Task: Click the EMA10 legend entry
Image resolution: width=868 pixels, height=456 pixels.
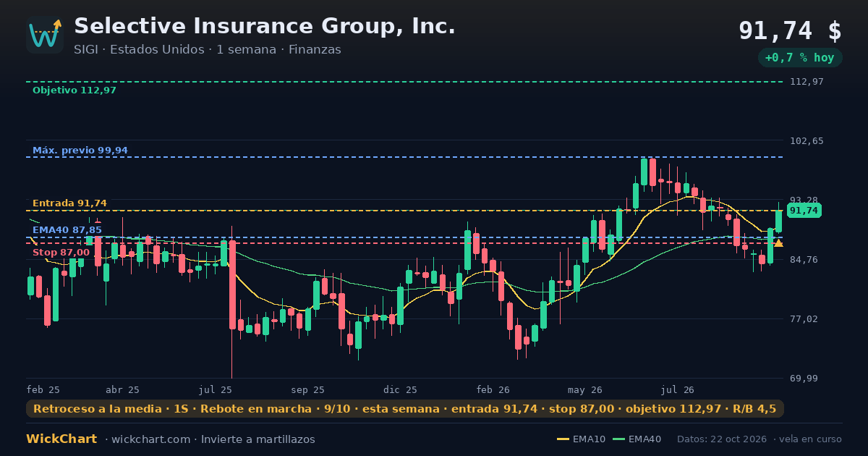Action: pyautogui.click(x=582, y=439)
